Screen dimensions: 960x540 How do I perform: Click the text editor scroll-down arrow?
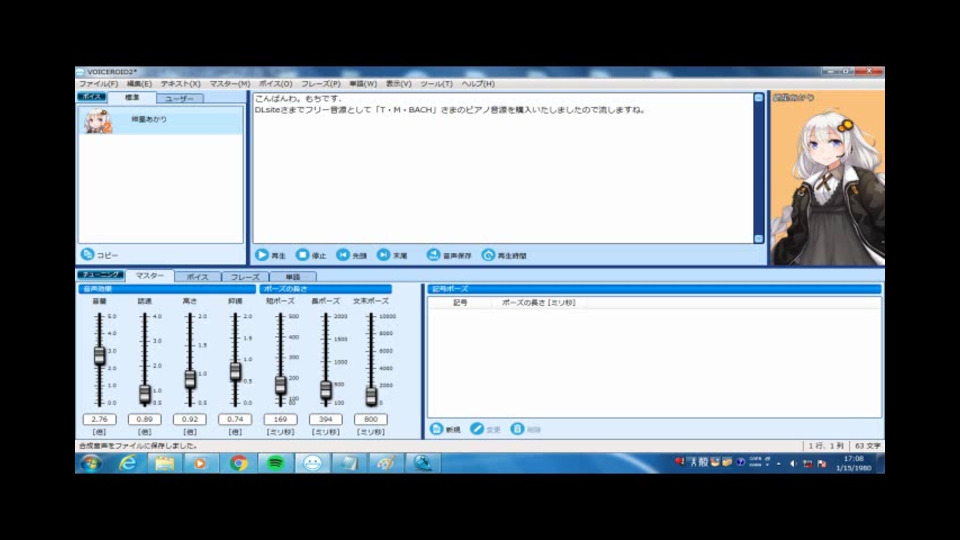(x=759, y=239)
